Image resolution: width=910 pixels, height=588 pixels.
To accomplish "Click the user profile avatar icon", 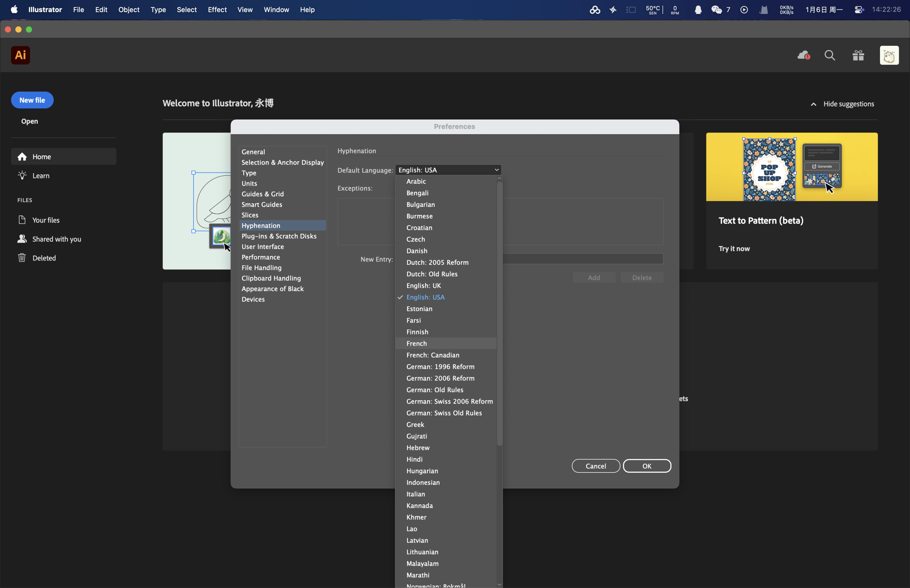I will [x=889, y=55].
